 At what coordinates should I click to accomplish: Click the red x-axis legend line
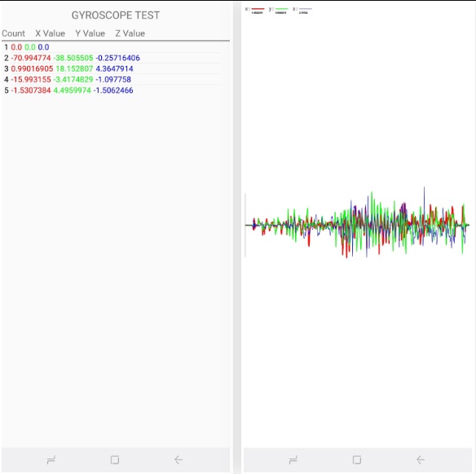click(258, 9)
